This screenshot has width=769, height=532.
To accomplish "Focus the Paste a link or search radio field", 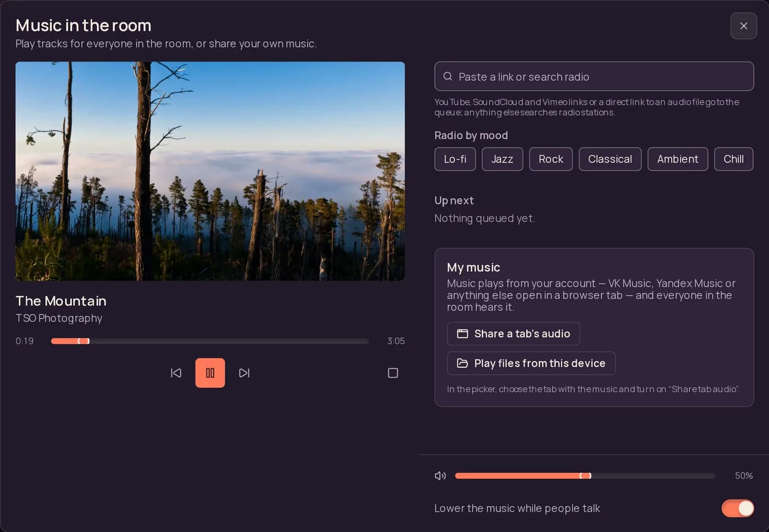I will point(594,76).
